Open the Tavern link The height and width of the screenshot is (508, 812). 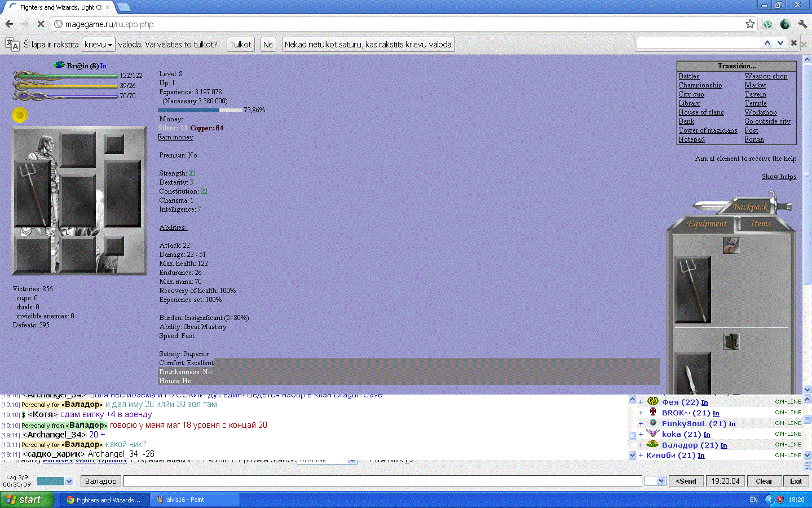[x=755, y=94]
